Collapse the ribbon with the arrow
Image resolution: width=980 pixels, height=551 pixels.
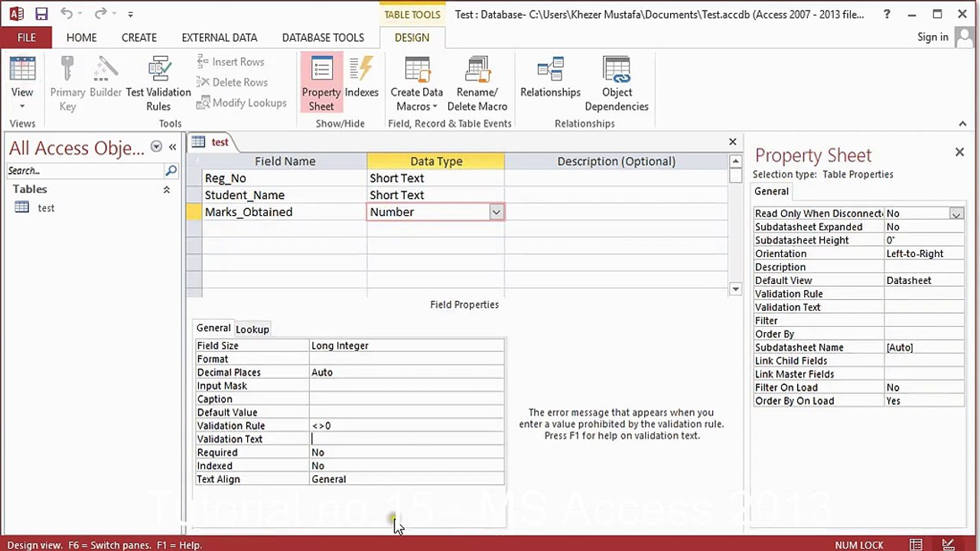coord(962,124)
